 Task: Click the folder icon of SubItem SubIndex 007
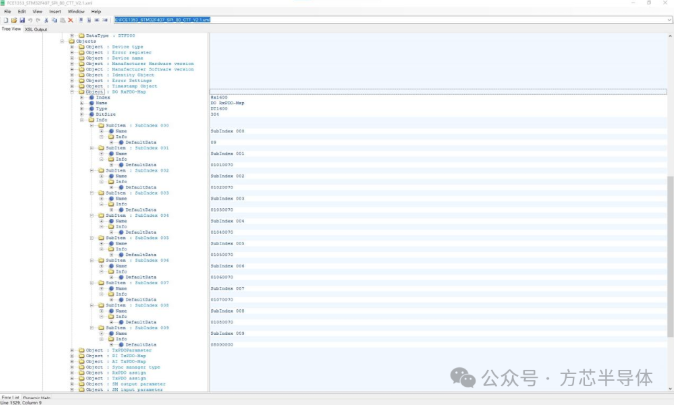[101, 283]
